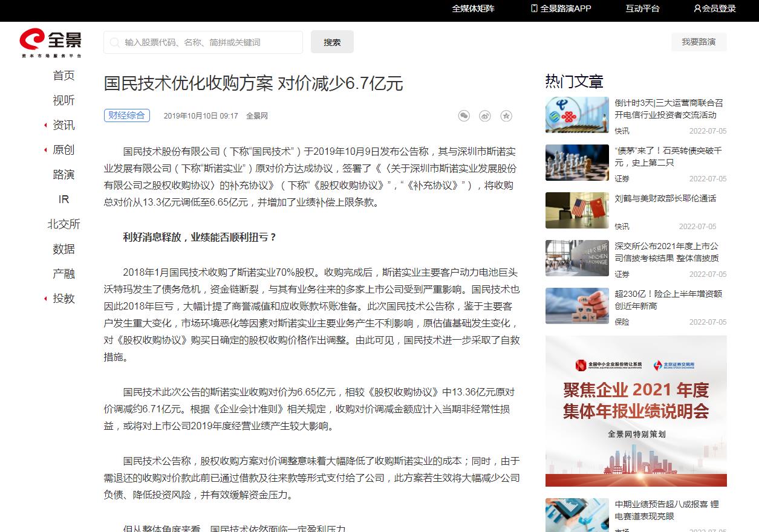The image size is (759, 532).
Task: Open US-China flags thumbnail
Action: (577, 210)
